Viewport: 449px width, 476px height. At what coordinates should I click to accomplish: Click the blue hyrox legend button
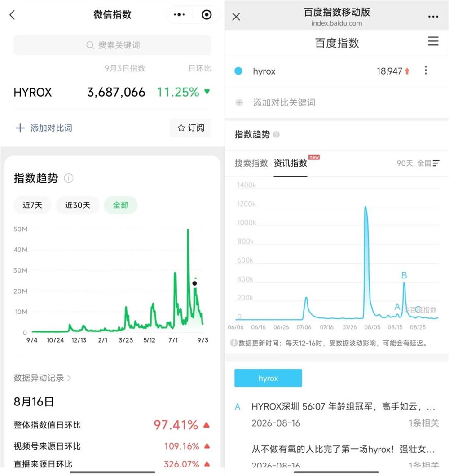(x=268, y=378)
